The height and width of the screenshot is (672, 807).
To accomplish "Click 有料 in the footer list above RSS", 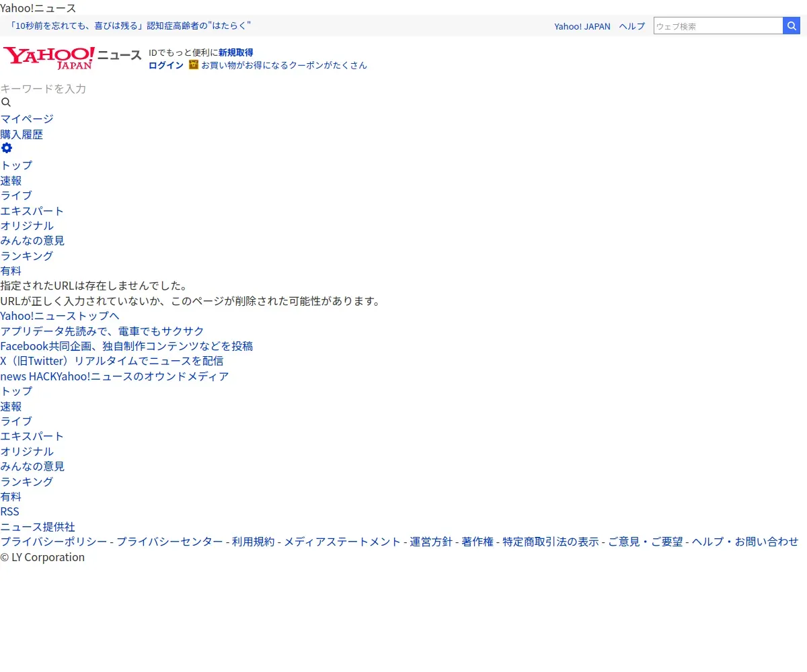I will (x=11, y=497).
